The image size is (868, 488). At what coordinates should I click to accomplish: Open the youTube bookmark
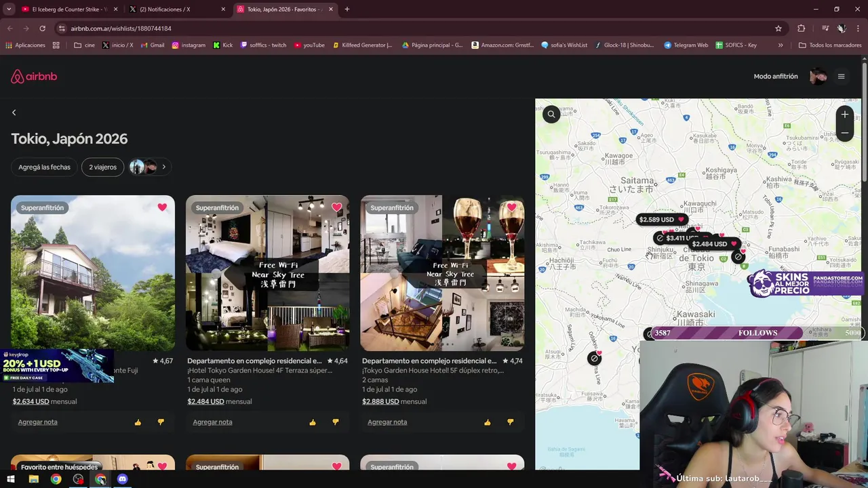click(x=309, y=45)
